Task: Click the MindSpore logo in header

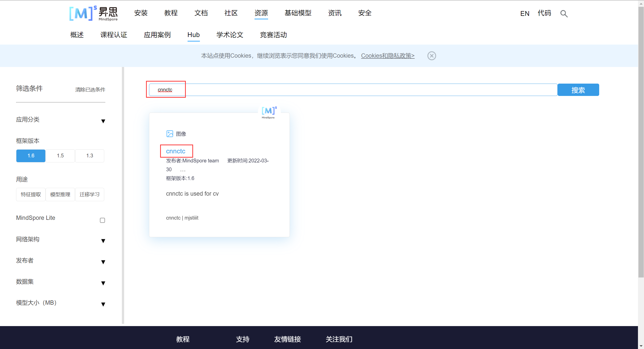Action: tap(93, 13)
